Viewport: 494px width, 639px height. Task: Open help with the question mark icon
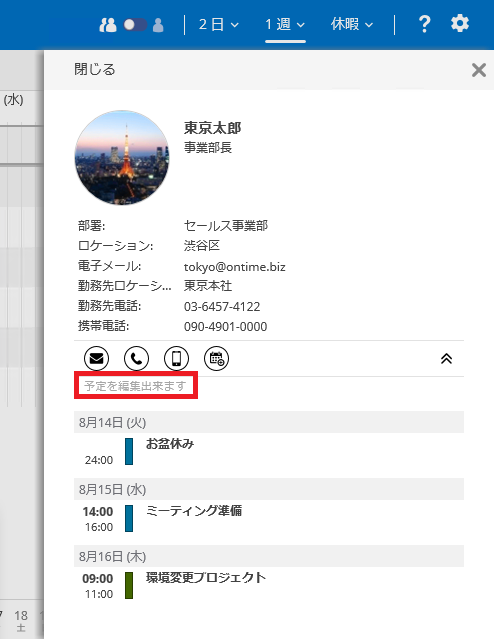pos(425,24)
